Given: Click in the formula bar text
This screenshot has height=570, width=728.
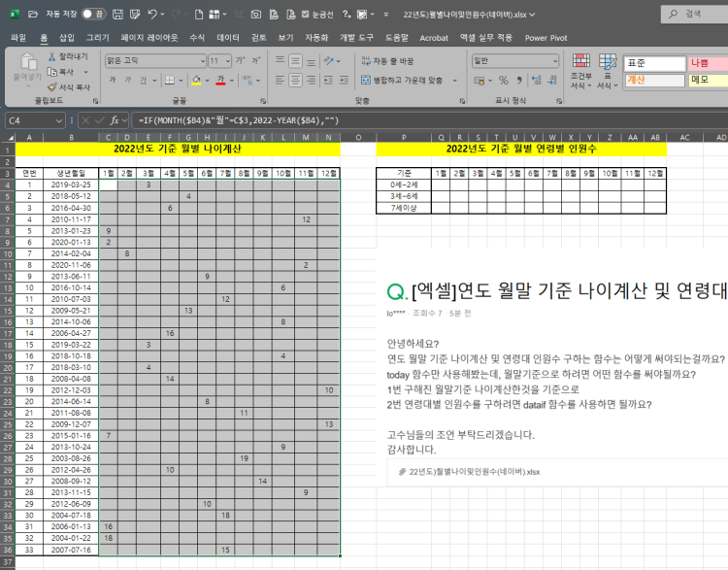Looking at the screenshot, I should (x=239, y=120).
